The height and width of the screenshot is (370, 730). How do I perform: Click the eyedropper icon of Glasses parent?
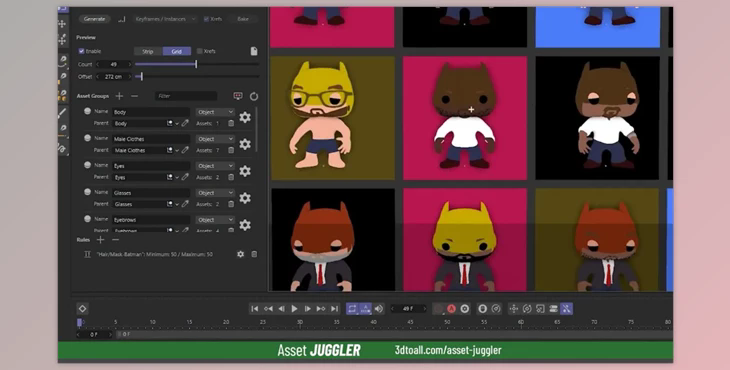click(185, 204)
